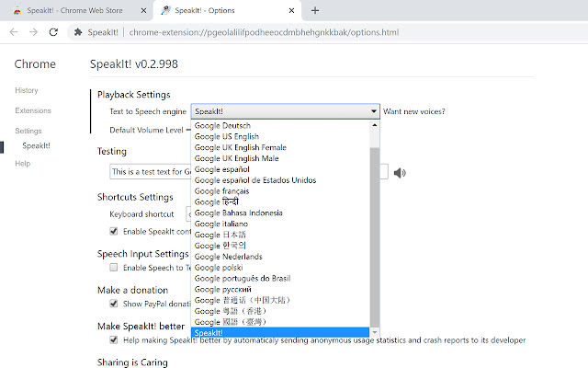Uncheck the Show PayPal donation checkbox
The image size is (588, 368).
point(114,303)
